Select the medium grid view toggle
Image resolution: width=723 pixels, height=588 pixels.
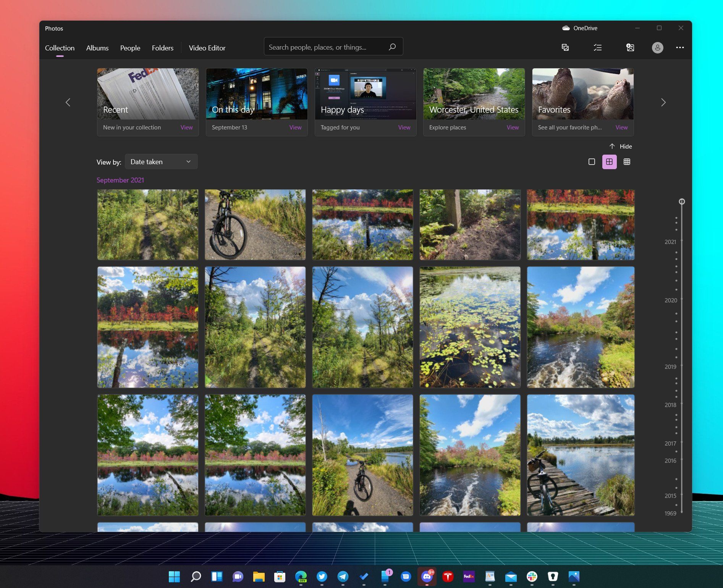(609, 162)
